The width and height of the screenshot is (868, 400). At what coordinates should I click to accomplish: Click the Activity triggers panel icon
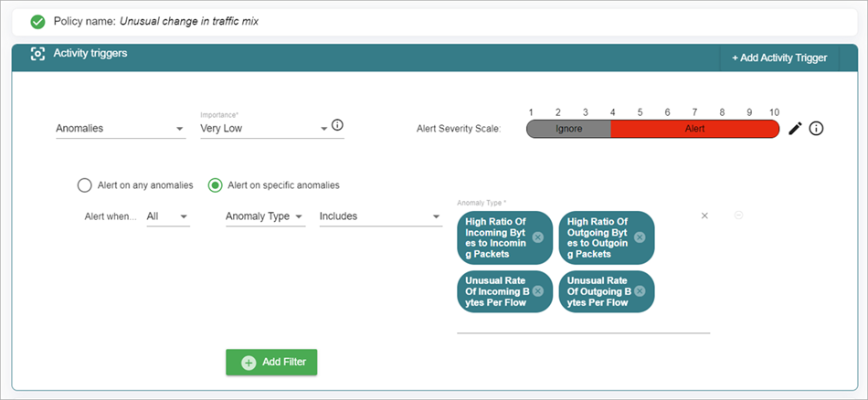pyautogui.click(x=37, y=55)
